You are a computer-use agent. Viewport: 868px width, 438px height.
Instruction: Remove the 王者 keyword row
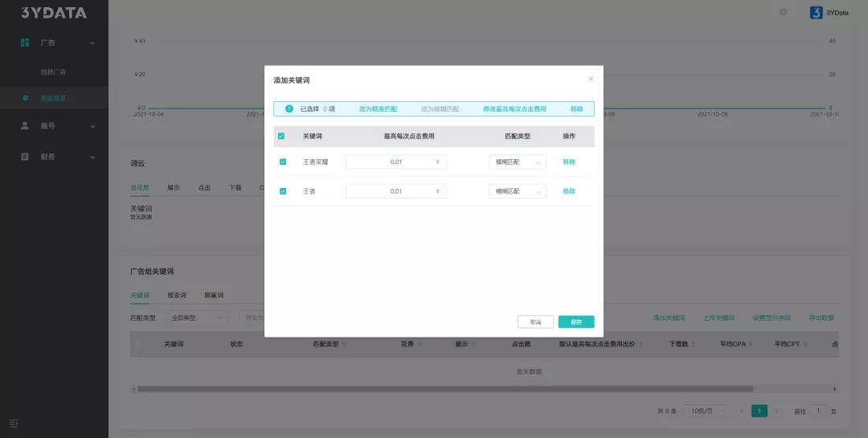click(x=569, y=191)
